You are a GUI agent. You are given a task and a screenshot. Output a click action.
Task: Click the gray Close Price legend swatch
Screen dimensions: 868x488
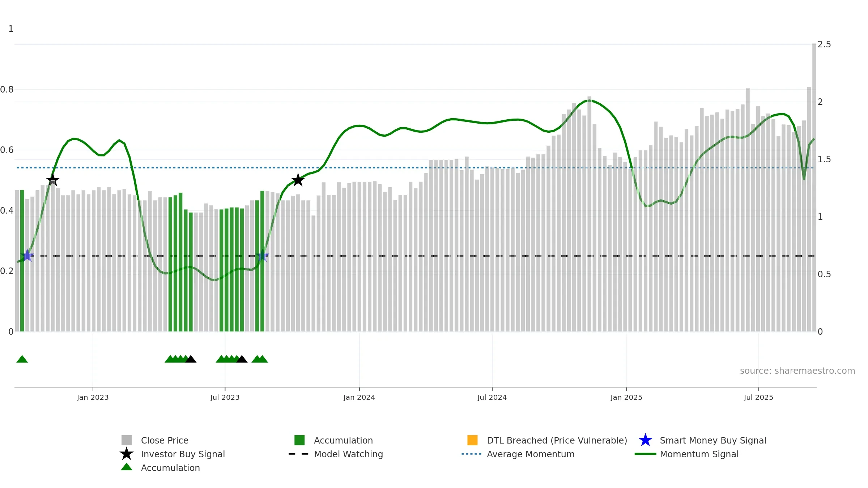(127, 440)
